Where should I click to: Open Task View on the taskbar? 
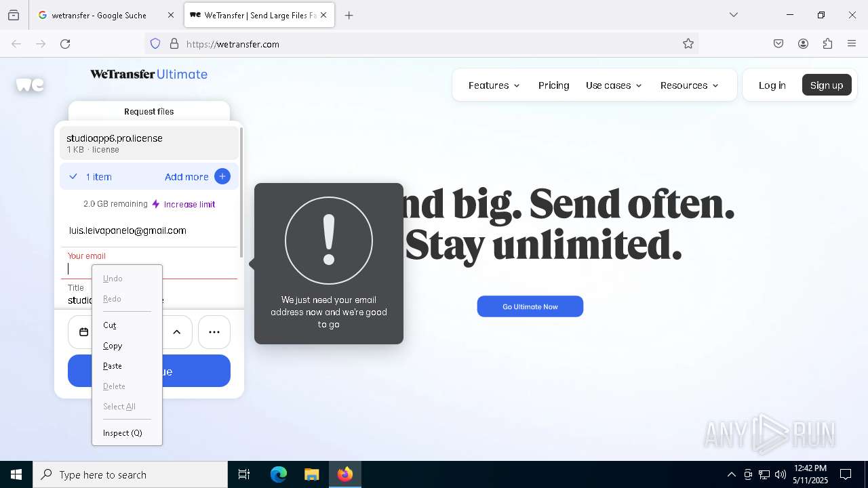tap(244, 474)
